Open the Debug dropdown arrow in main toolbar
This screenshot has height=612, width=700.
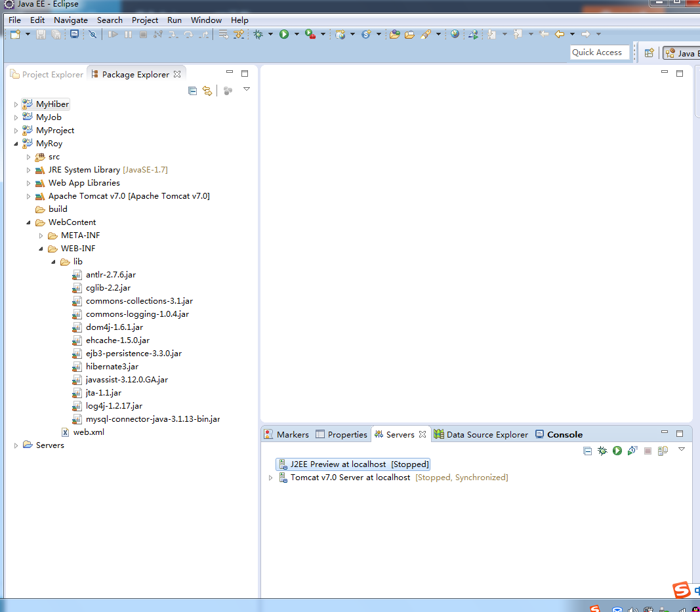coord(270,34)
